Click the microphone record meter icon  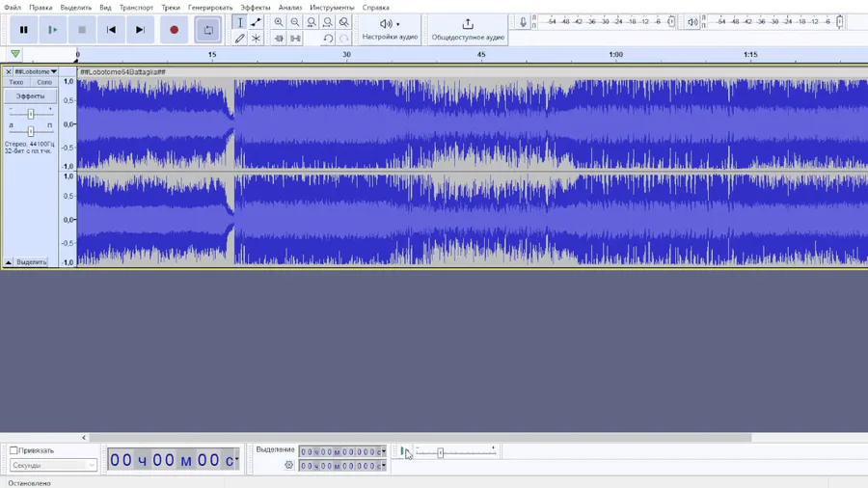click(523, 22)
